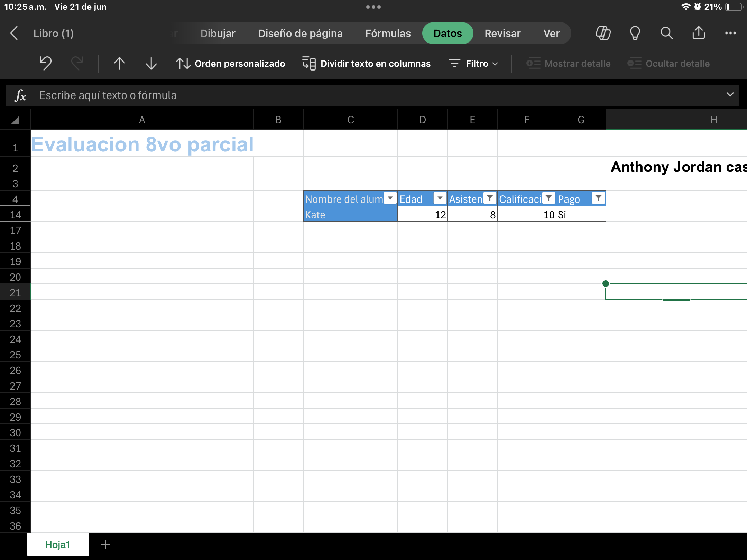This screenshot has width=747, height=560.
Task: Go back using the left chevron
Action: [x=14, y=33]
